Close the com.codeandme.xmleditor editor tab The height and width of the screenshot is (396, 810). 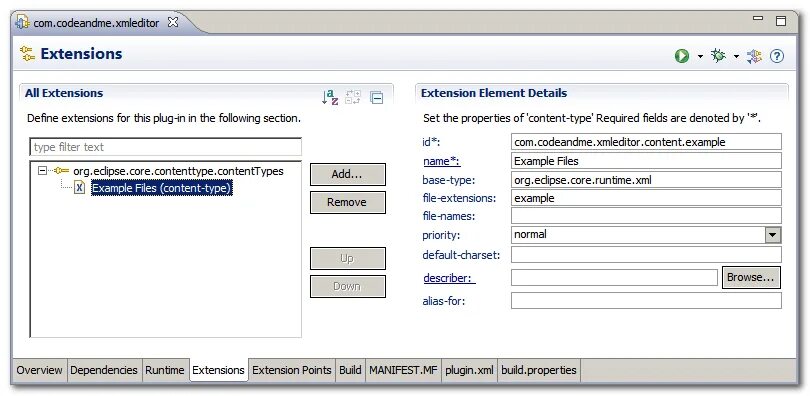click(x=173, y=22)
